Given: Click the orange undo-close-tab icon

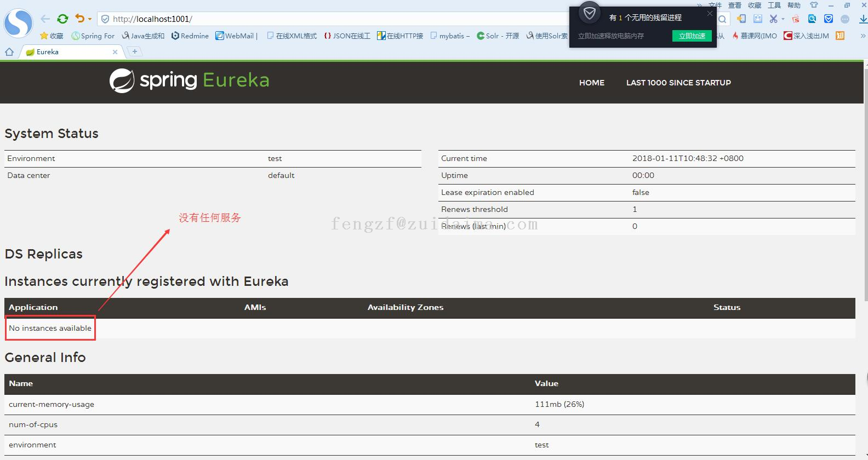Looking at the screenshot, I should pyautogui.click(x=80, y=19).
